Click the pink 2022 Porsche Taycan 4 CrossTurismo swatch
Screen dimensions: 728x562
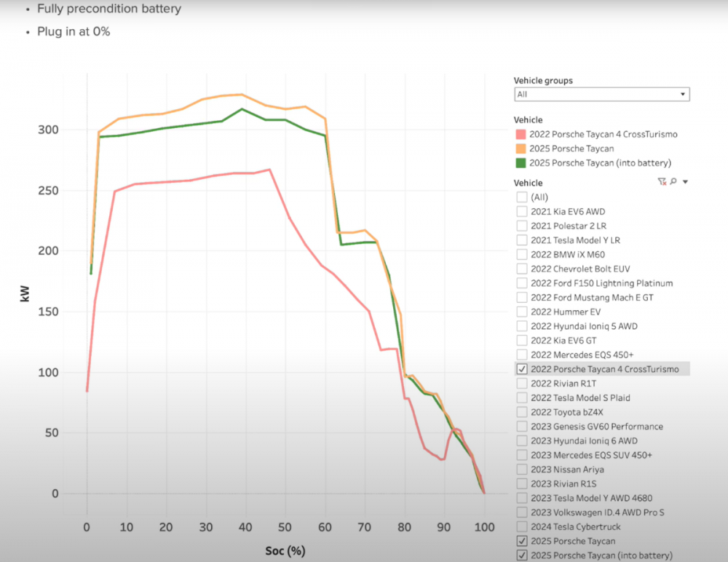[x=521, y=134]
